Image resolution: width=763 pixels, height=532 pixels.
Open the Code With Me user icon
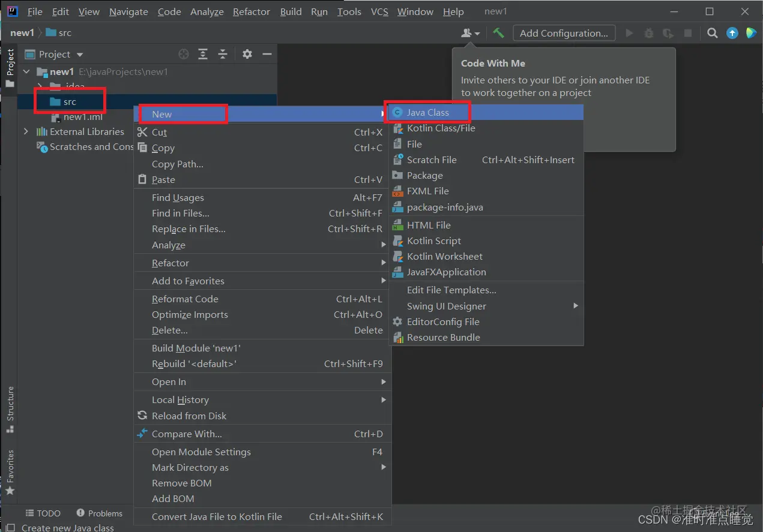470,33
